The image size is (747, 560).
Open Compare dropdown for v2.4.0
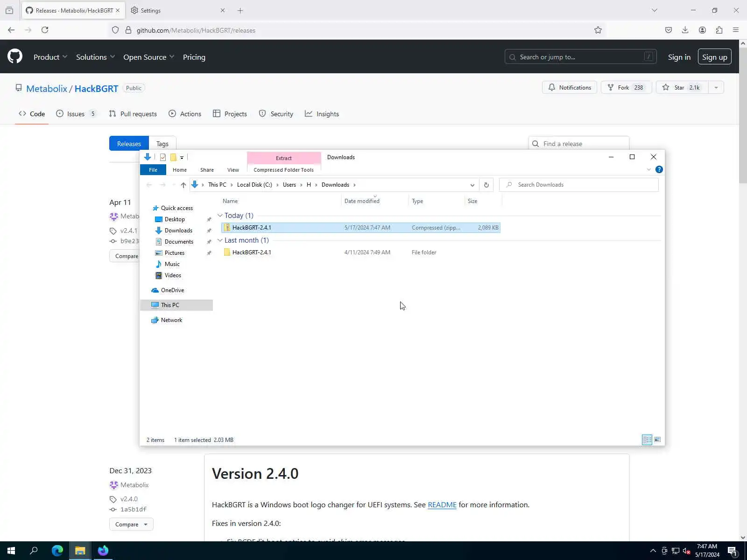pyautogui.click(x=131, y=524)
